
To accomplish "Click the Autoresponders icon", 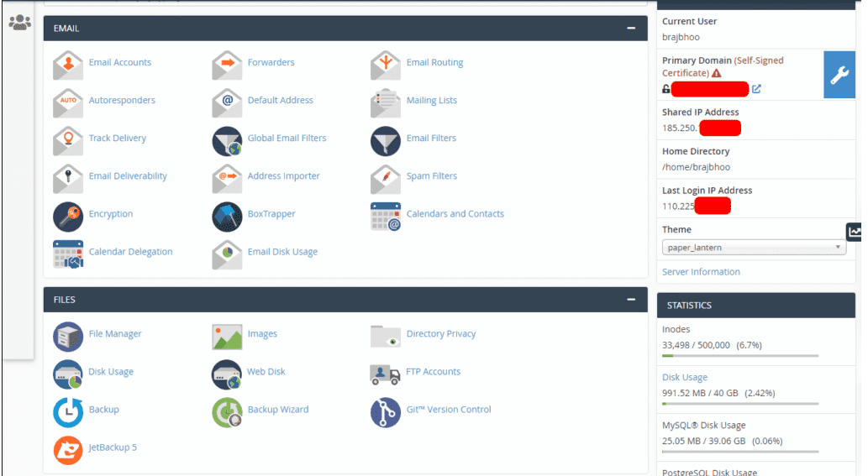I will pos(68,102).
